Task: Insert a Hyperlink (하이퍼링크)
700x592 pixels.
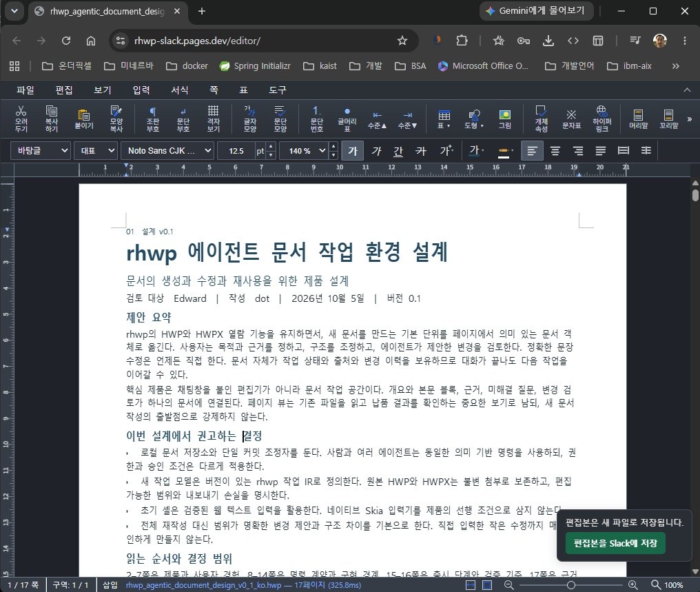Action: coord(601,119)
